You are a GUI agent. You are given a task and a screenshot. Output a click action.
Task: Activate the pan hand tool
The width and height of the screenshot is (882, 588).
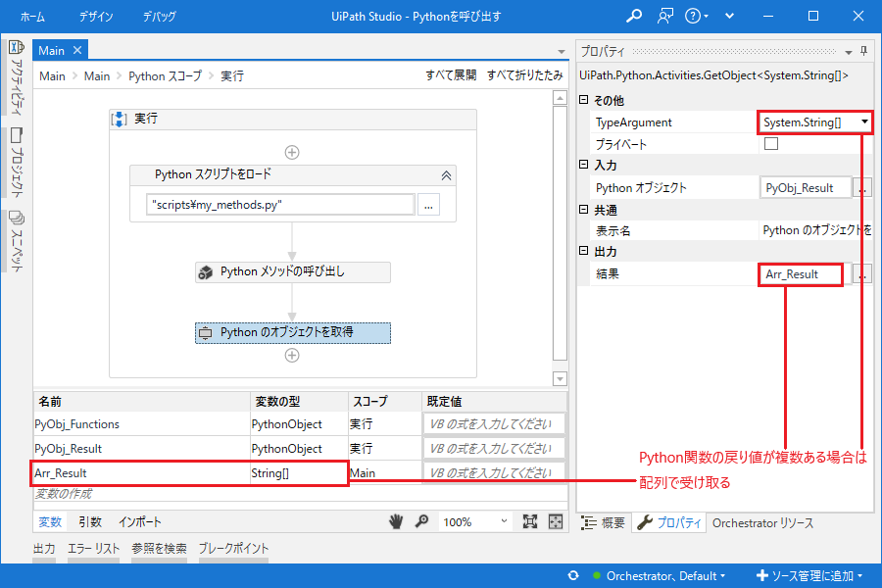point(396,522)
